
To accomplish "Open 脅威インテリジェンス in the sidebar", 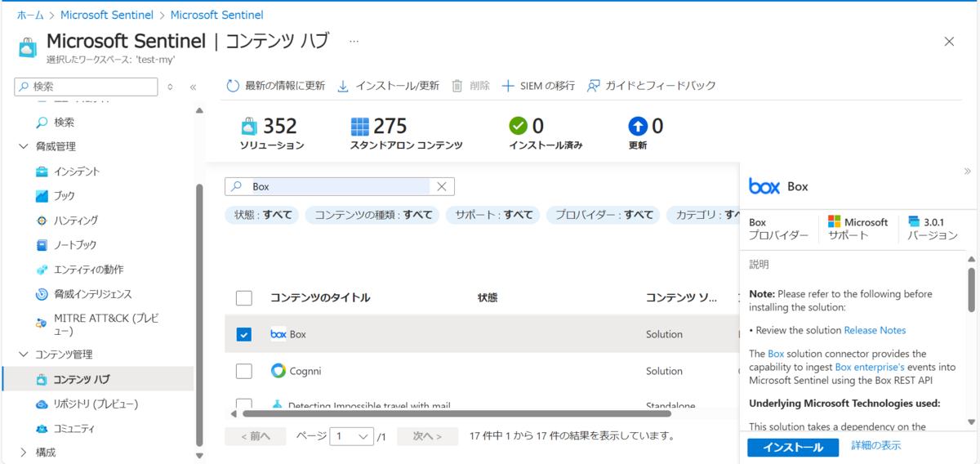I will [93, 294].
